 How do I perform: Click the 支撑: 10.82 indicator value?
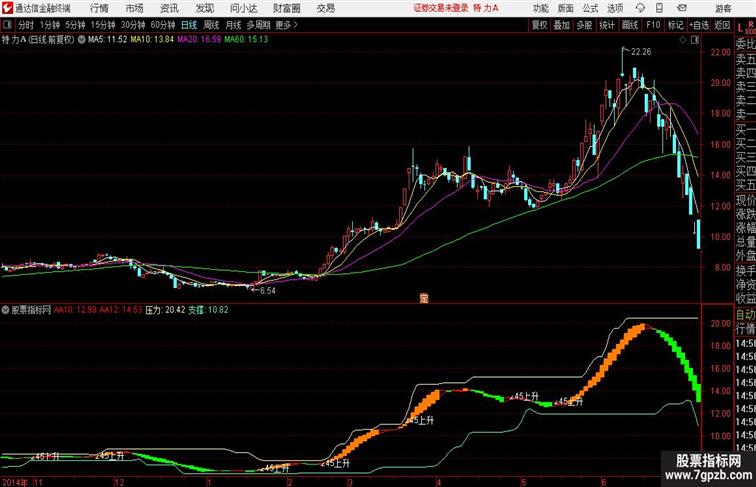tap(208, 310)
